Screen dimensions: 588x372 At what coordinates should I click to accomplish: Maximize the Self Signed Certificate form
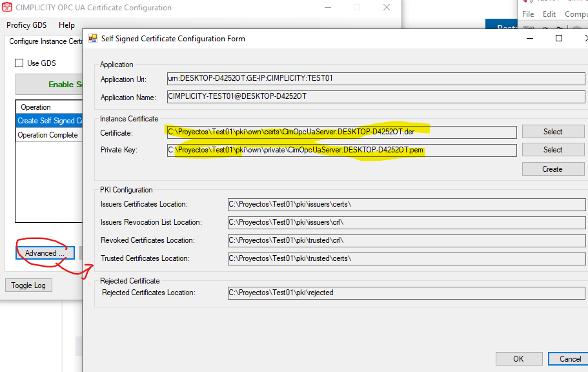click(x=559, y=38)
